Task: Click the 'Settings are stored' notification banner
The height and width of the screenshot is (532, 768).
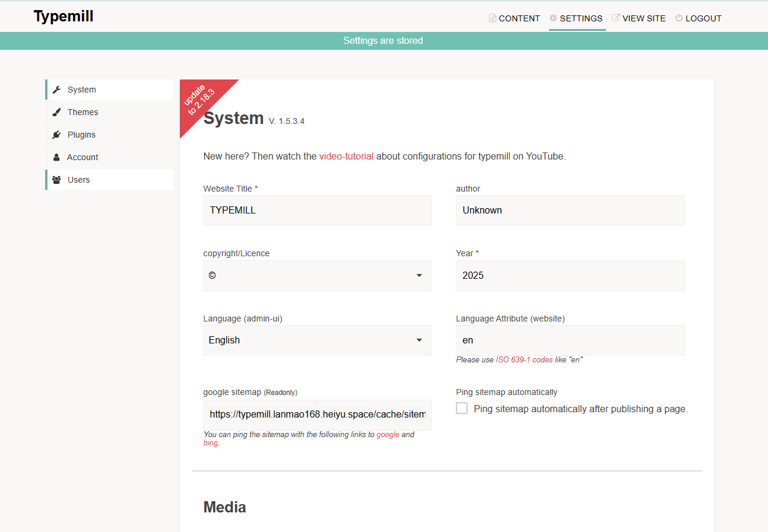Action: click(383, 41)
